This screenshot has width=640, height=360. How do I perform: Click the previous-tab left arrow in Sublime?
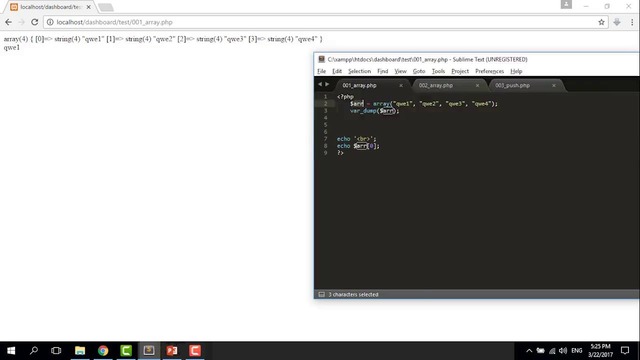coord(320,84)
